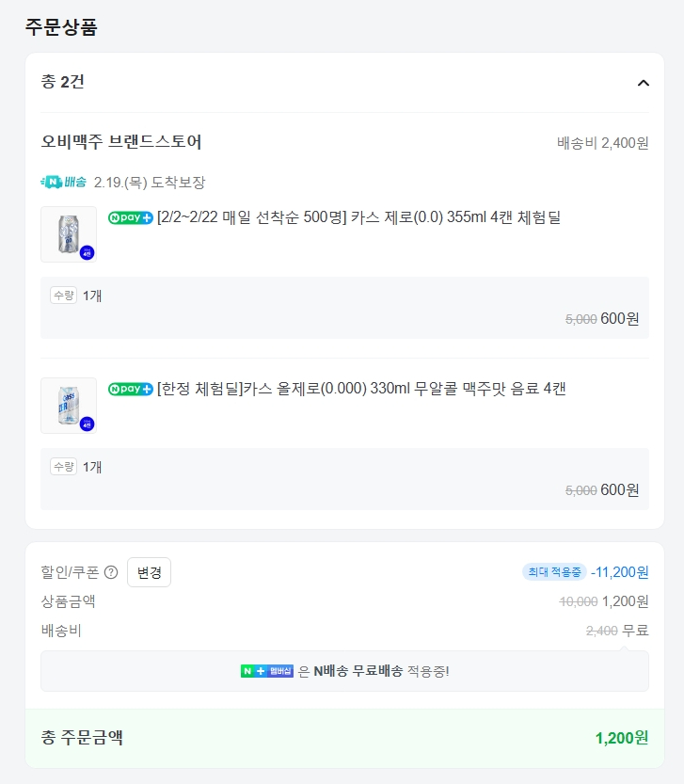Click the 최대 적용중 discount badge
Image resolution: width=684 pixels, height=784 pixels.
(x=554, y=571)
